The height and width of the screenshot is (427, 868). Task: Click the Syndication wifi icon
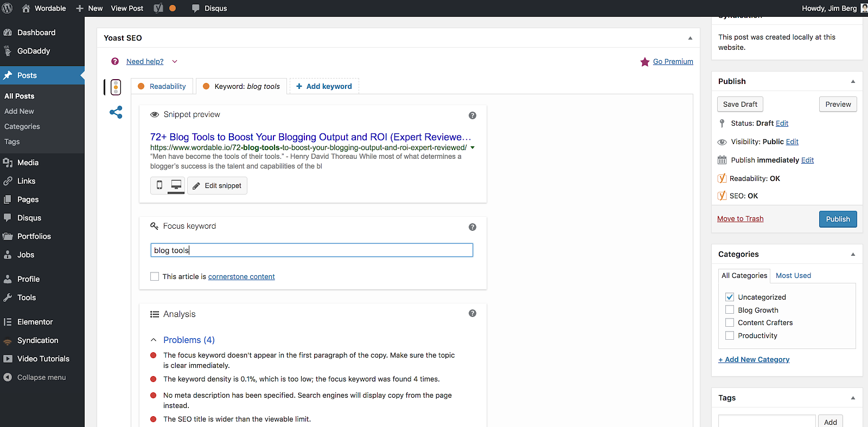click(8, 341)
